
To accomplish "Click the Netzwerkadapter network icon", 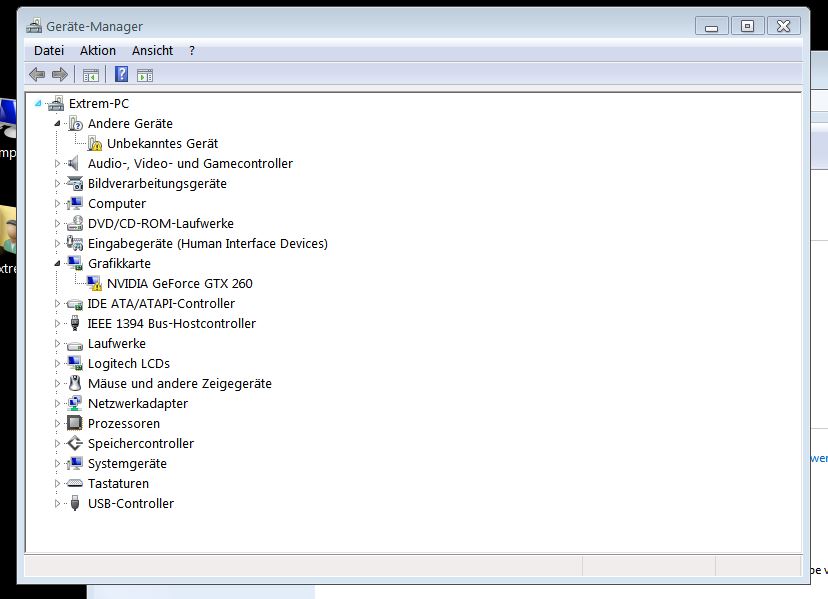I will [x=75, y=404].
